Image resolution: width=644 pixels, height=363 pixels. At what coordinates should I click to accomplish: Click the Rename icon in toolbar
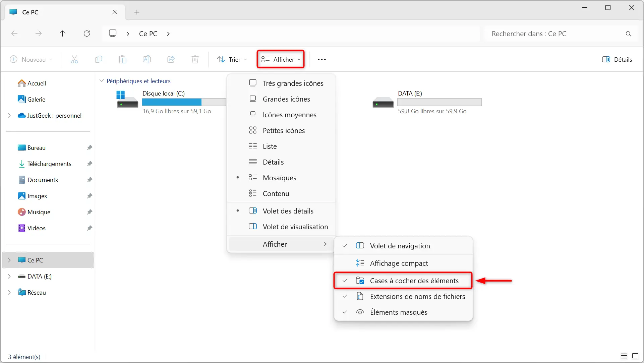click(147, 59)
